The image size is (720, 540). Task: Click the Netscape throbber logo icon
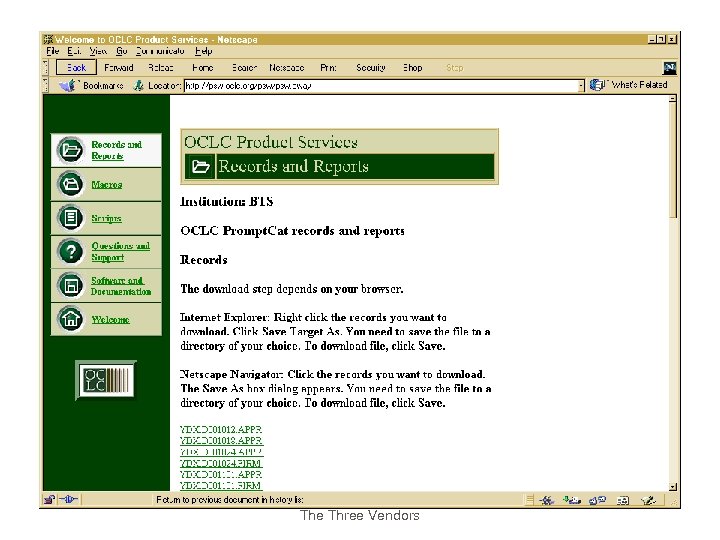pos(669,68)
